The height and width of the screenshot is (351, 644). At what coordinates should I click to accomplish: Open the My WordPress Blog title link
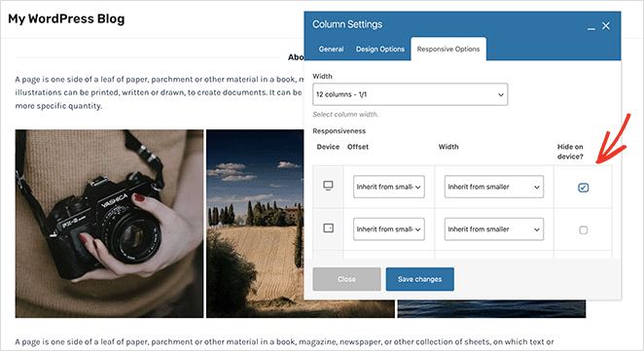tap(66, 18)
